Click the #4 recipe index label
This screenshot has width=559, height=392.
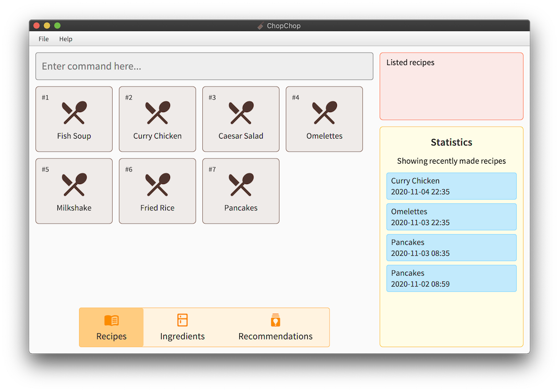296,97
